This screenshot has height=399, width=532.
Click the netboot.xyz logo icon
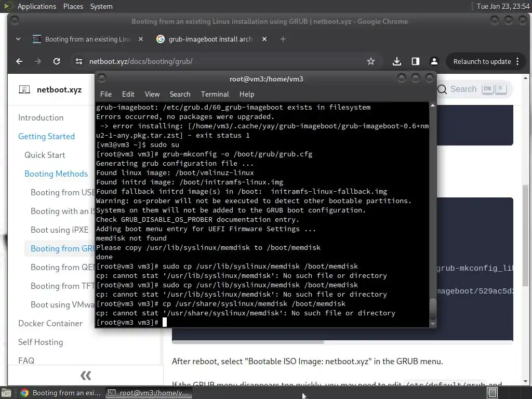point(24,89)
